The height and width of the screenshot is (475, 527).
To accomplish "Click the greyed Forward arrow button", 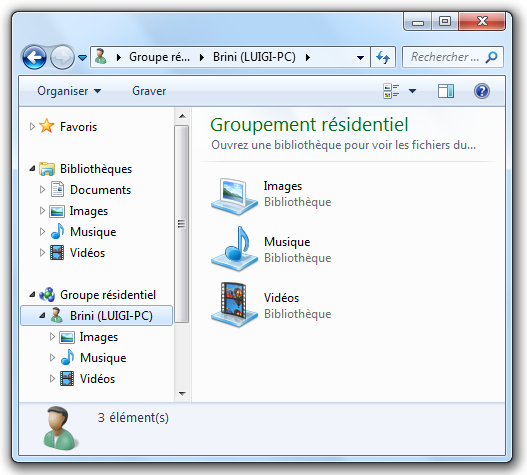I will pyautogui.click(x=62, y=57).
